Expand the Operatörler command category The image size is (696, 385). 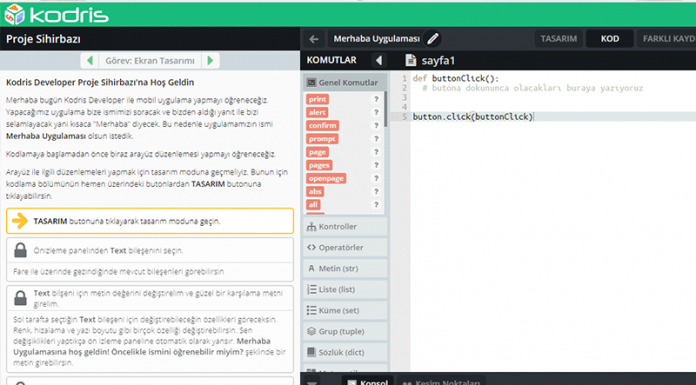coord(345,247)
